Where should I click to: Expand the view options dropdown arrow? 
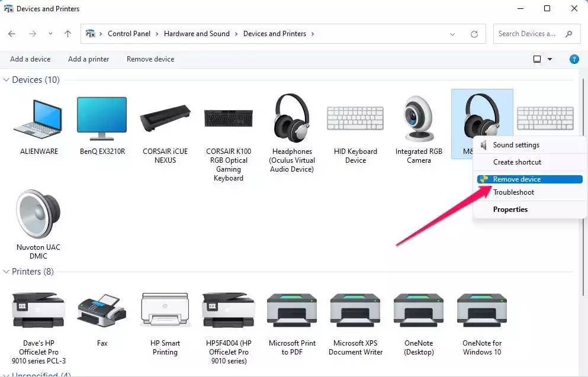tap(550, 59)
